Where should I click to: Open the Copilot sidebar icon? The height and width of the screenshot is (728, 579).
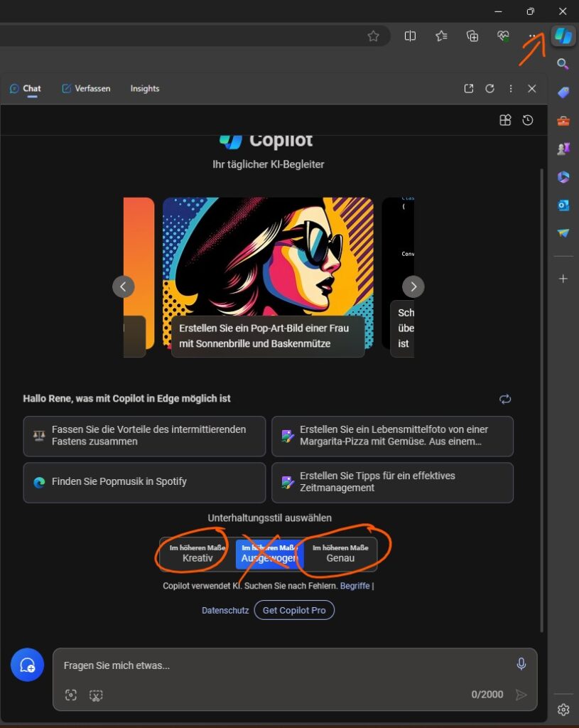click(x=563, y=36)
